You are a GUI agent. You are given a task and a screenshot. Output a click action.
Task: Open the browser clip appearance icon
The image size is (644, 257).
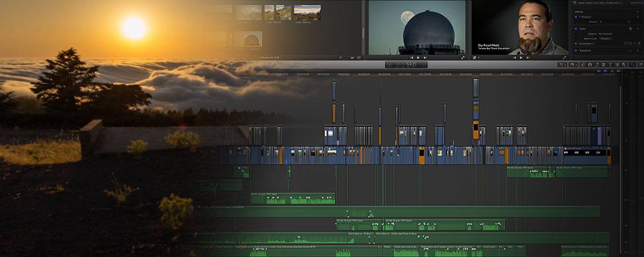click(358, 58)
